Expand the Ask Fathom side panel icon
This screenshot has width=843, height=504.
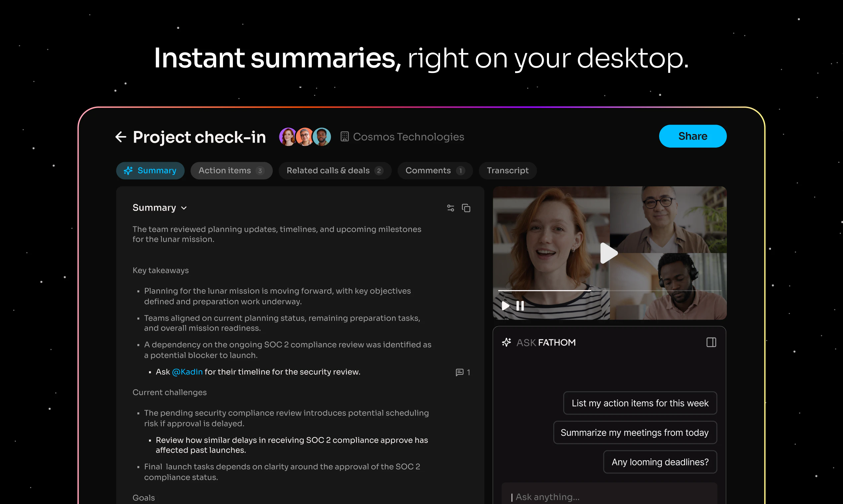click(712, 342)
